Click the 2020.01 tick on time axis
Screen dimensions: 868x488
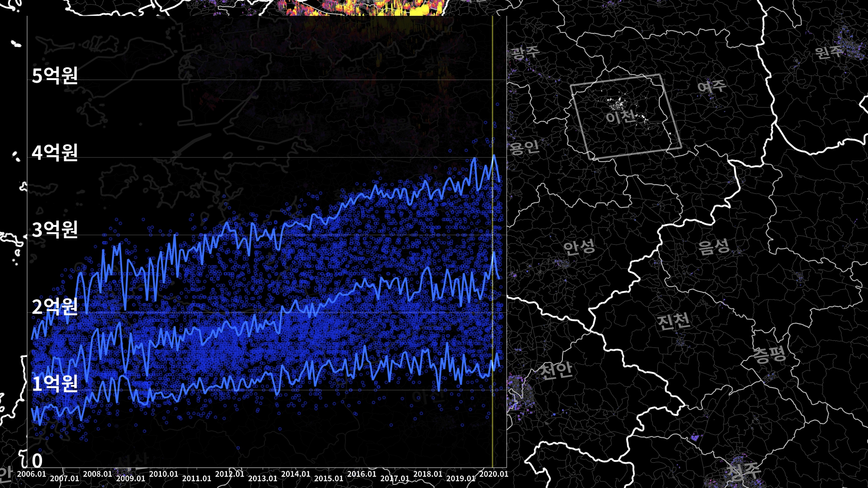click(x=494, y=474)
